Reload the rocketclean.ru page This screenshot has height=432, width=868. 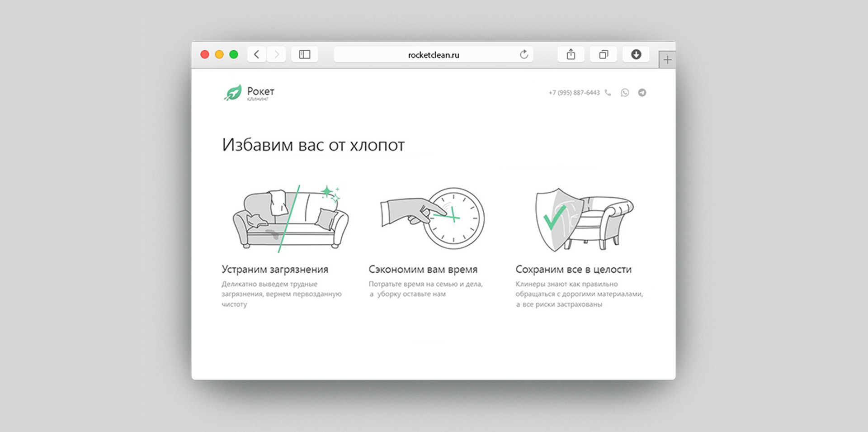pyautogui.click(x=524, y=55)
